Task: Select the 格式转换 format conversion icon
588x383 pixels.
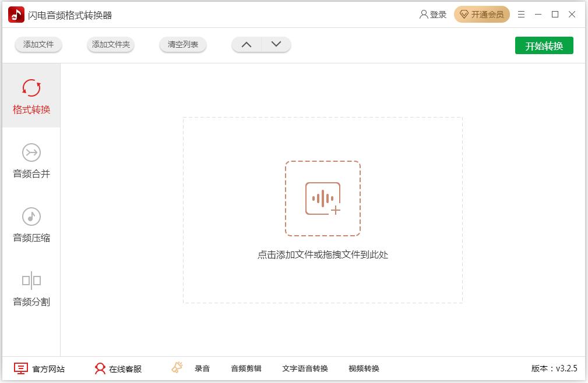Action: pyautogui.click(x=31, y=88)
